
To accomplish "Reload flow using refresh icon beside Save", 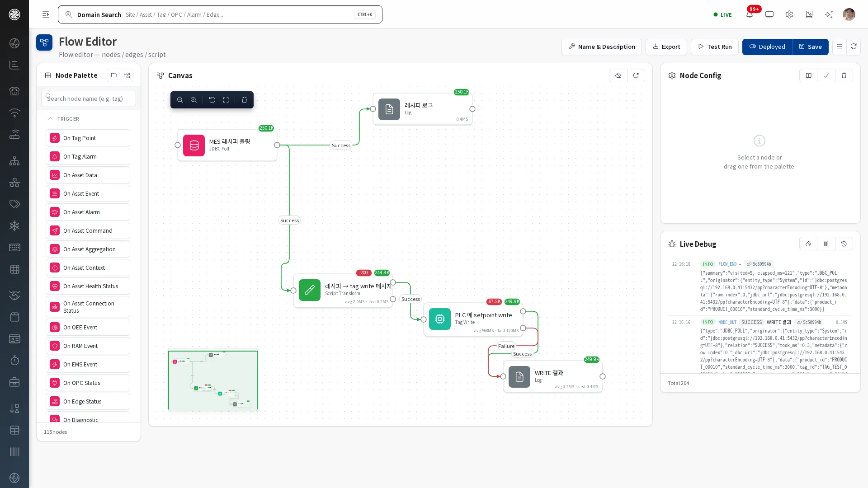I will (x=854, y=47).
